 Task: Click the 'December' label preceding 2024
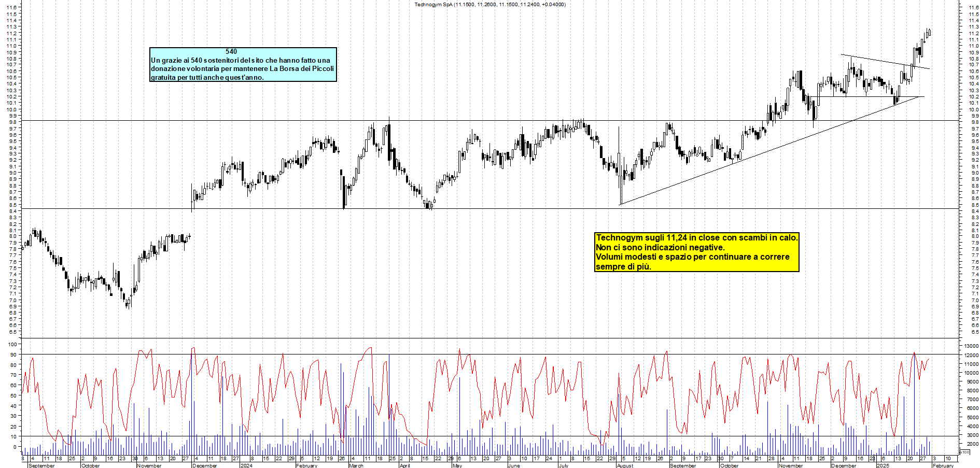[x=205, y=465]
